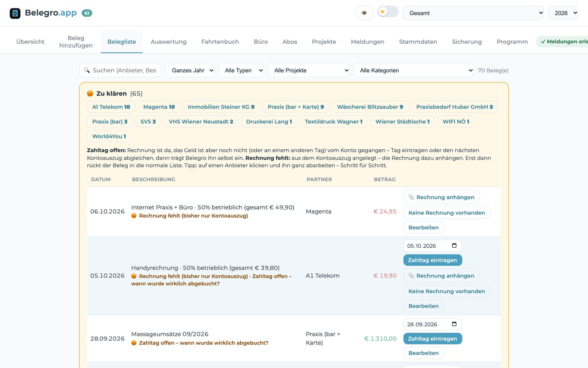Viewport: 588px width, 368px height.
Task: Open the Sicherung tab
Action: (467, 42)
